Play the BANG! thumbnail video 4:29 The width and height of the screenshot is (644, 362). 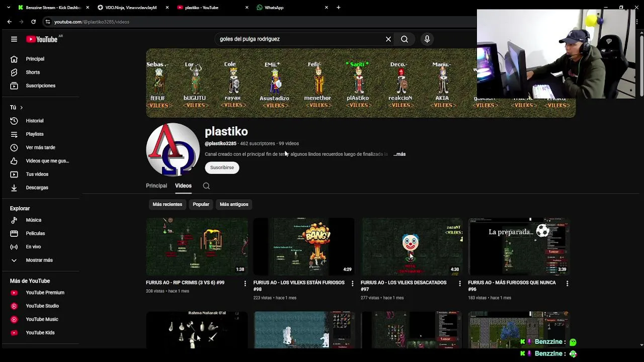pos(304,246)
